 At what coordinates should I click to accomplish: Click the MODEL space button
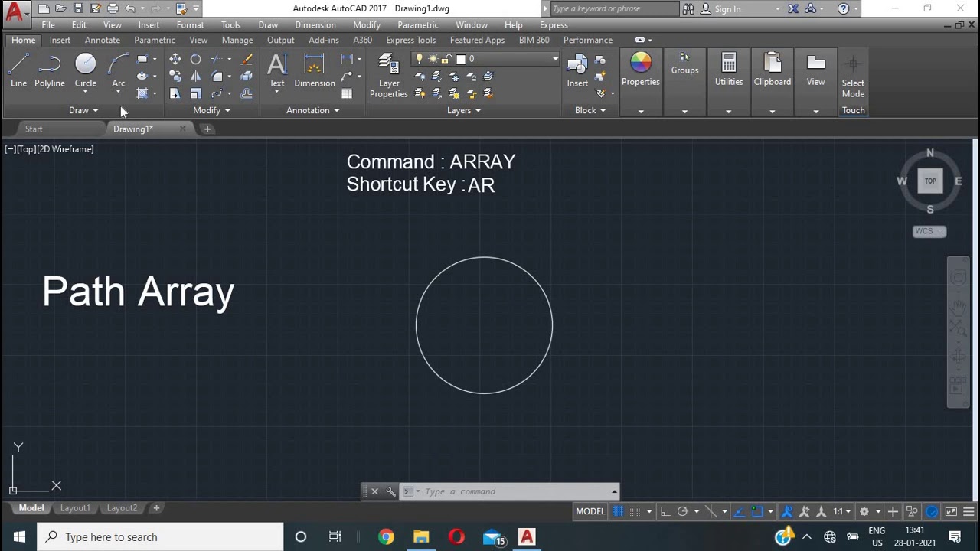(x=590, y=511)
